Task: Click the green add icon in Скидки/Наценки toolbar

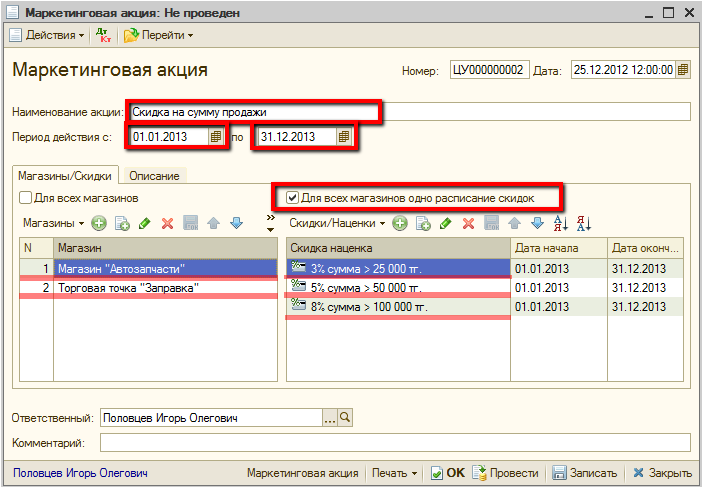Action: pyautogui.click(x=399, y=223)
